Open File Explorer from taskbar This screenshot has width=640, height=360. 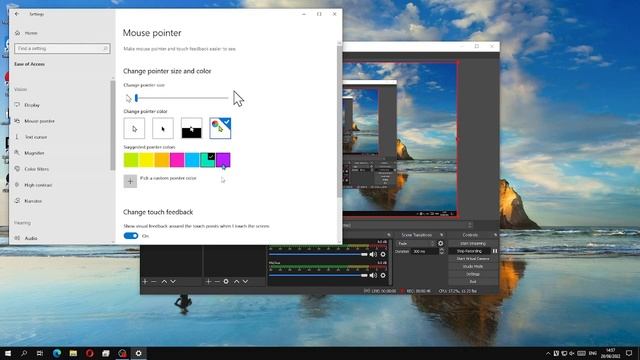tap(73, 353)
